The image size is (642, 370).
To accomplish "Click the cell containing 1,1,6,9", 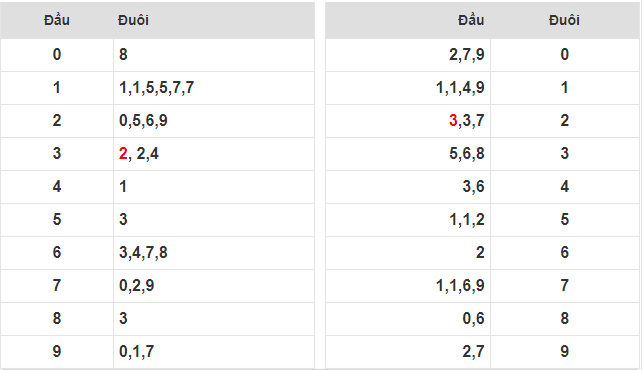I will (x=408, y=286).
